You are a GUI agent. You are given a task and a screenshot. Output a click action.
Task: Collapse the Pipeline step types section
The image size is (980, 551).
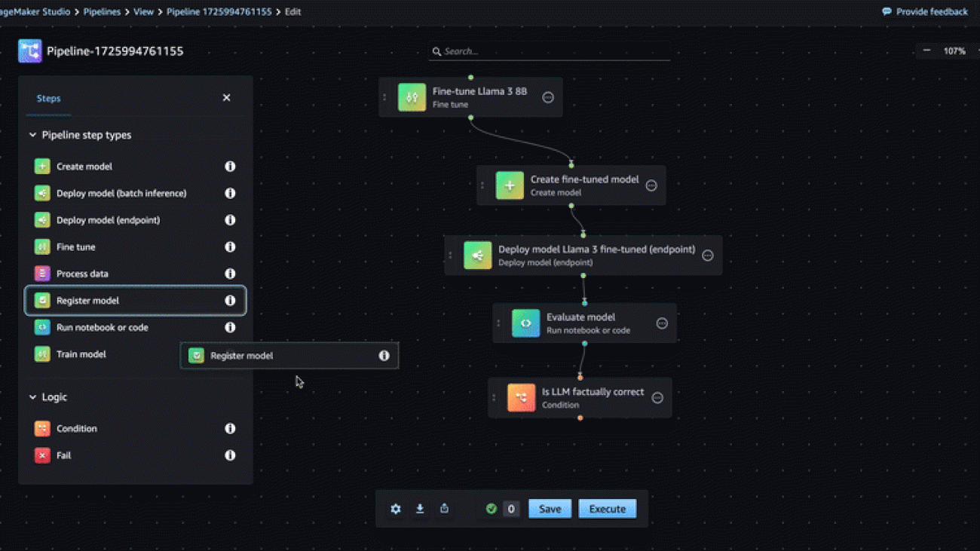[x=32, y=136]
